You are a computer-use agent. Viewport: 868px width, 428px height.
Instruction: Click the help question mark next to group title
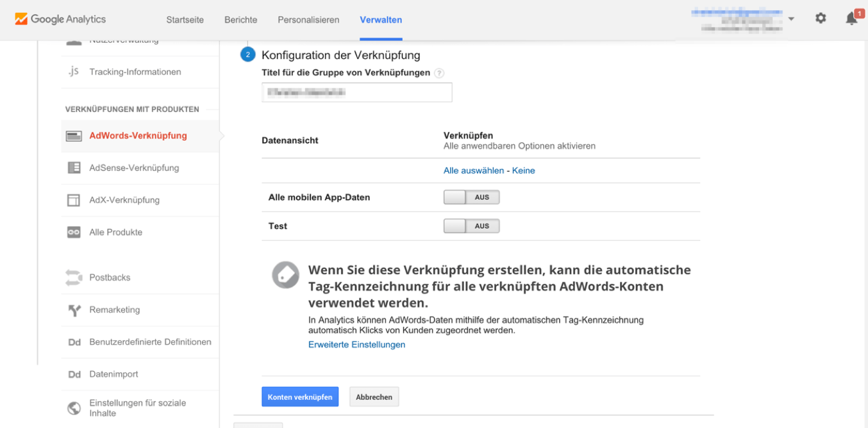click(x=439, y=73)
